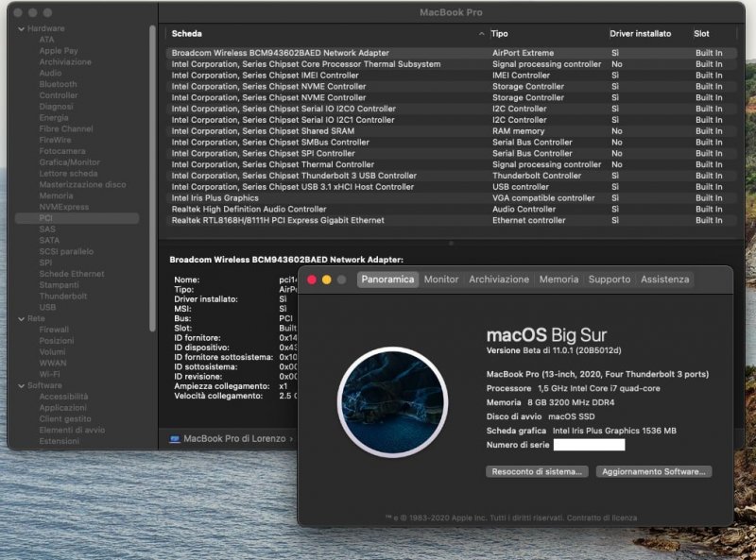This screenshot has width=756, height=560.
Task: Go to the Supporto tab
Action: click(x=609, y=280)
